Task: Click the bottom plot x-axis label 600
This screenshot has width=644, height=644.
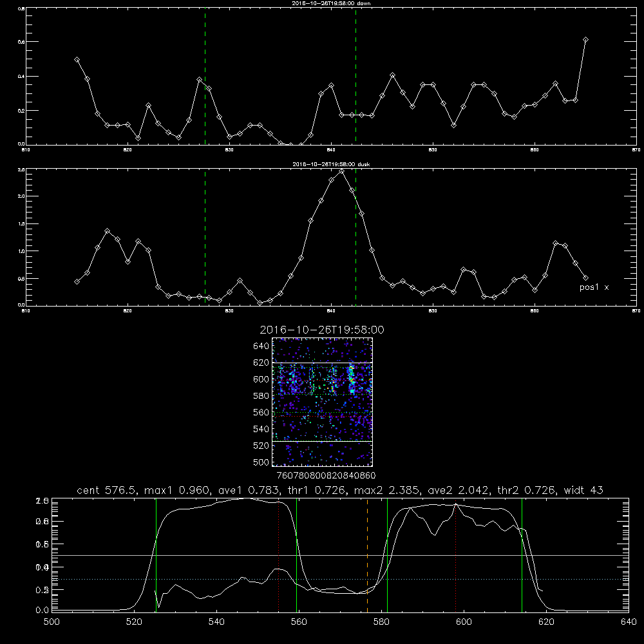Action: 464,622
